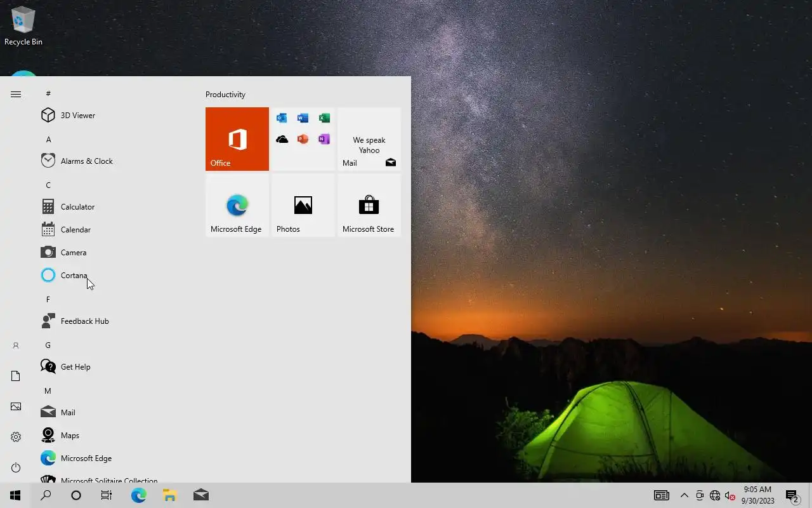Viewport: 812px width, 508px height.
Task: Jump via the '#' letter header
Action: pos(48,93)
